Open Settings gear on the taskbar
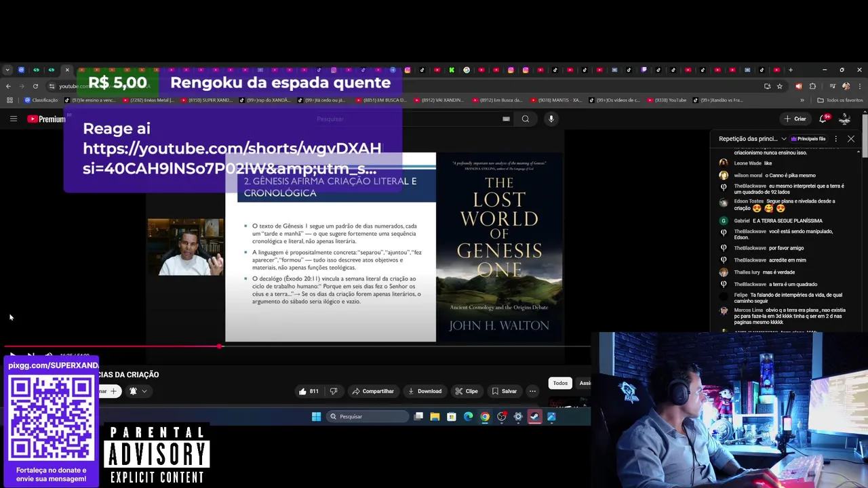This screenshot has width=868, height=488. click(518, 417)
